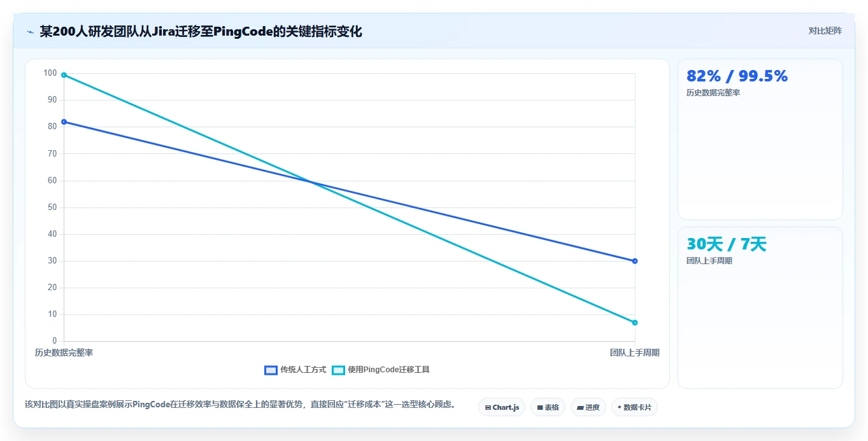Select the 数据卡片 tag
The image size is (868, 441).
634,407
